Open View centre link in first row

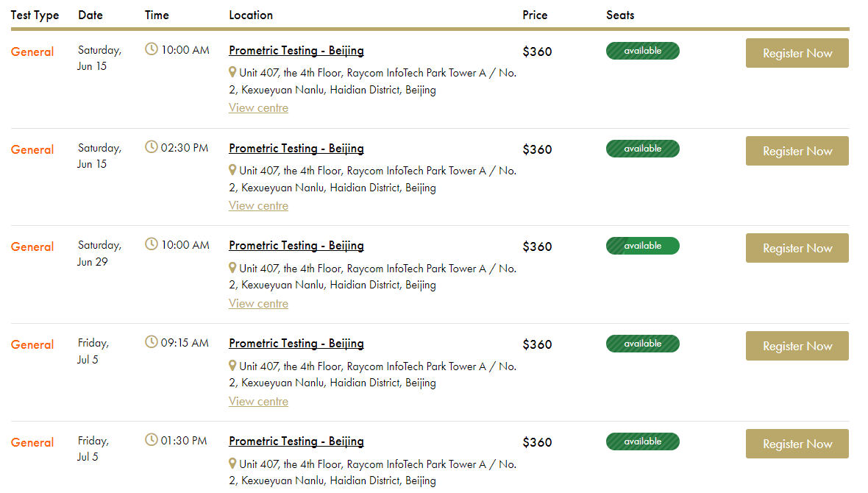[x=258, y=108]
